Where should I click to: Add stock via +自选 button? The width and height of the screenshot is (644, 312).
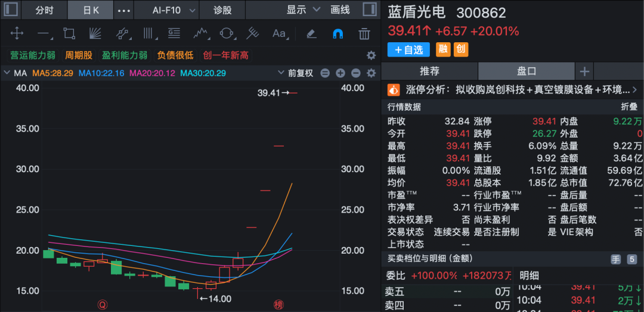coord(408,50)
